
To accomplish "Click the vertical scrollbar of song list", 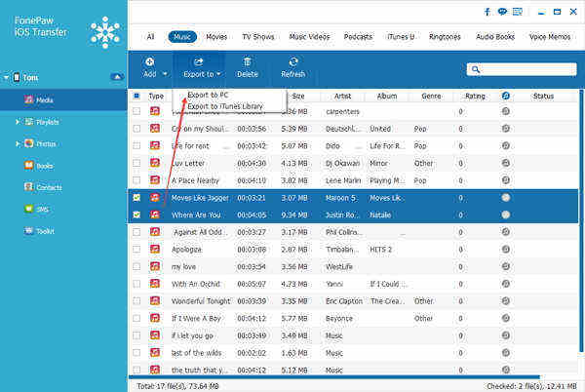I will click(x=582, y=220).
